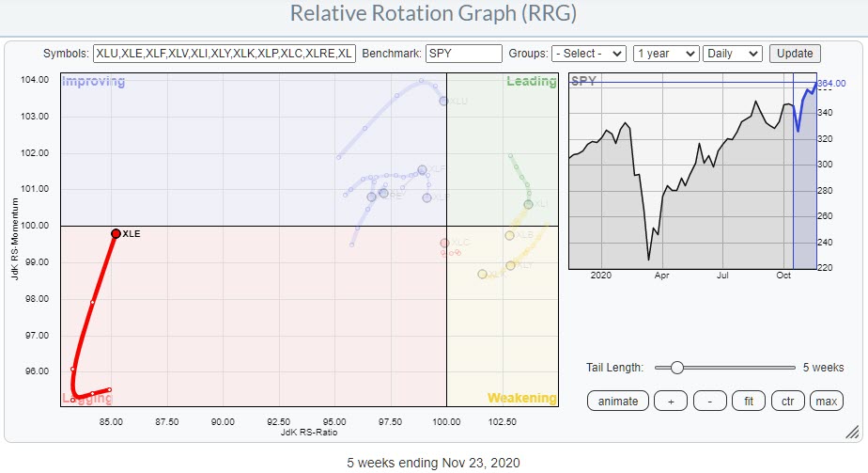
Task: Click the resize grip at panel corner
Action: coord(851,432)
